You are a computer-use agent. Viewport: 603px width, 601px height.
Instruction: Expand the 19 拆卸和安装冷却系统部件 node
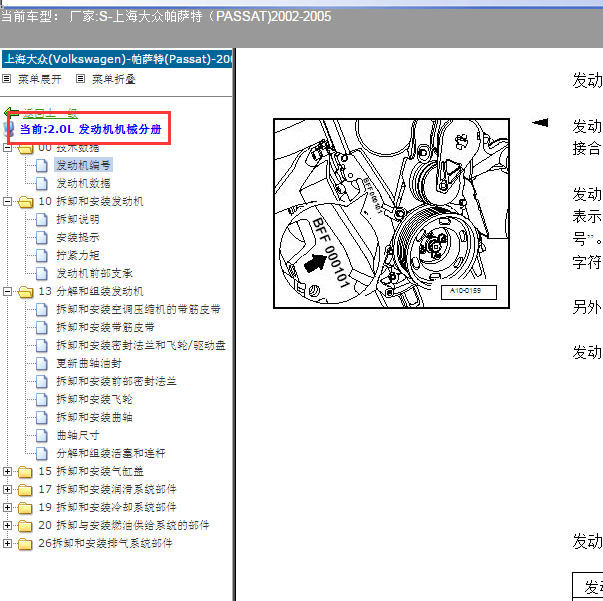coord(7,508)
